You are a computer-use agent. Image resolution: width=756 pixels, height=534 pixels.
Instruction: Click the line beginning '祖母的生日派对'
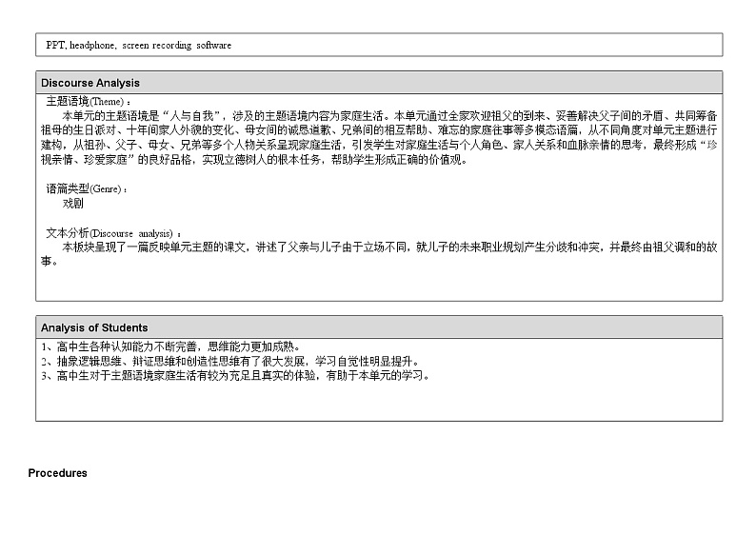pos(379,130)
